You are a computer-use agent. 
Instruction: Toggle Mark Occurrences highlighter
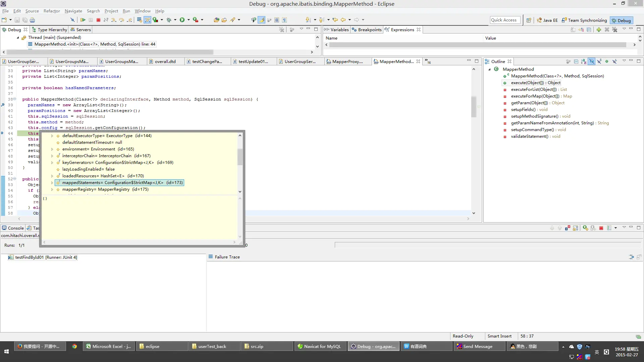(262, 20)
